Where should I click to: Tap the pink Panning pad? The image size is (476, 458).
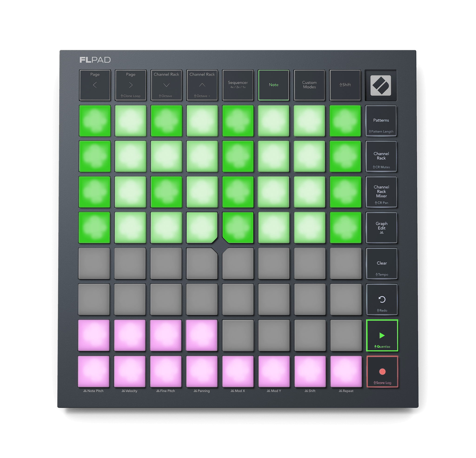pyautogui.click(x=202, y=371)
